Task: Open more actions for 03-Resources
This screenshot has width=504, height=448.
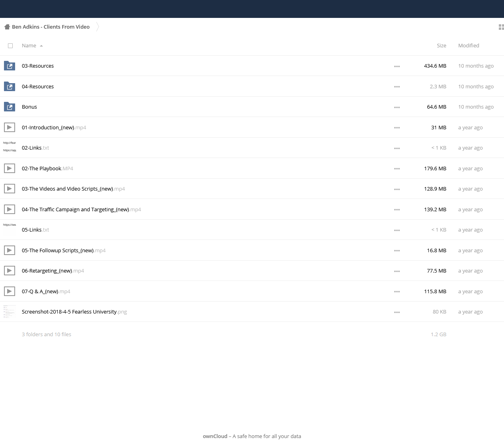Action: [397, 66]
